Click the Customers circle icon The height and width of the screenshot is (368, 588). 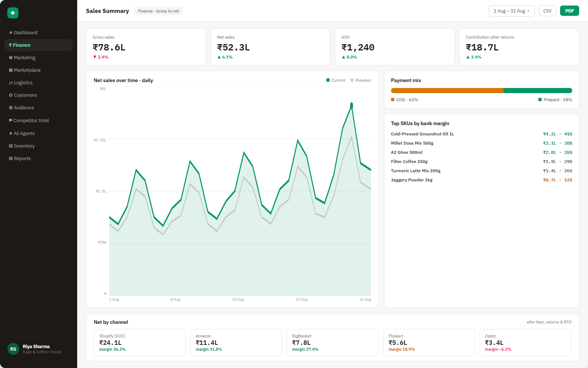[x=11, y=95]
